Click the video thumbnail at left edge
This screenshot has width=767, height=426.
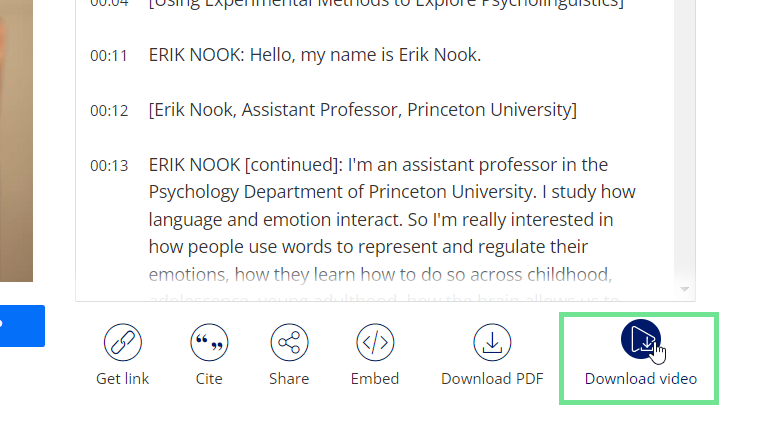[x=16, y=140]
